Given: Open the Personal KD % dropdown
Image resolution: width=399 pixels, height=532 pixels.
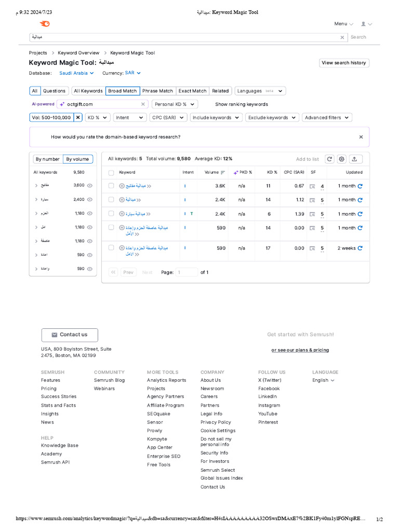Looking at the screenshot, I should (175, 104).
